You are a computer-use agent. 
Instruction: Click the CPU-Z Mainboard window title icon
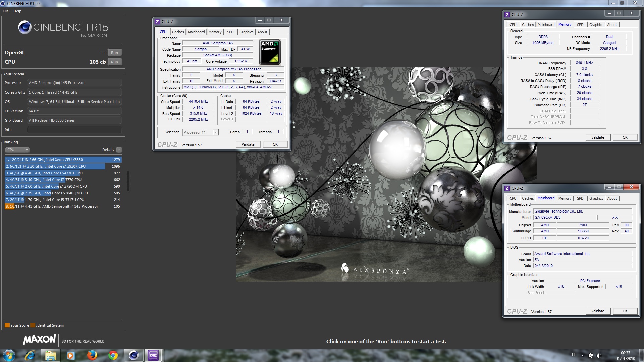[507, 188]
